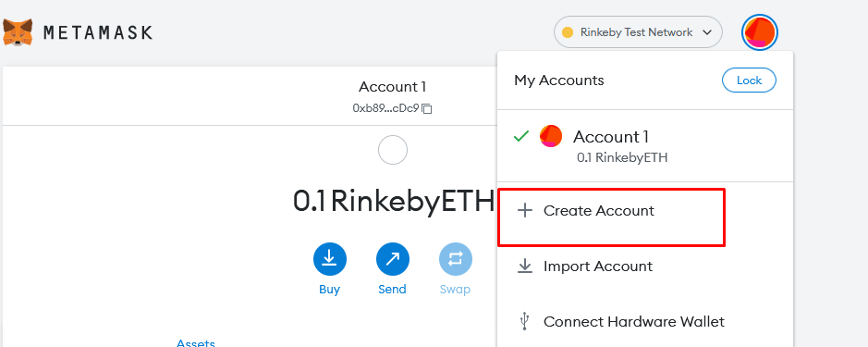Click the Lock button

749,81
